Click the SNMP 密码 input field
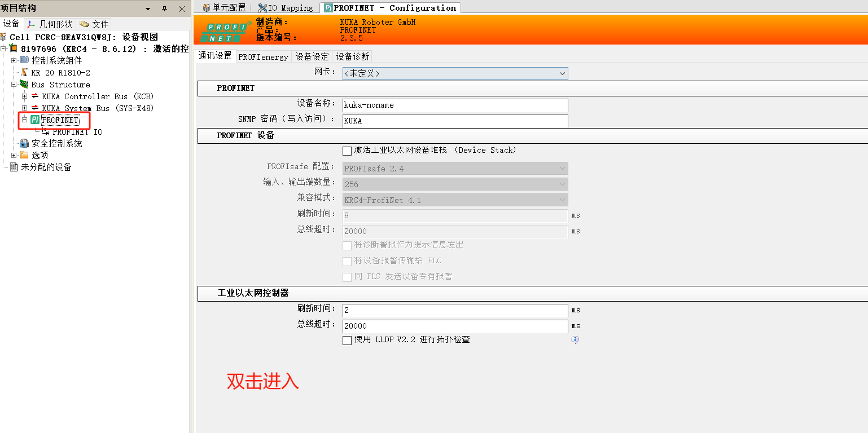The width and height of the screenshot is (868, 433). [455, 121]
